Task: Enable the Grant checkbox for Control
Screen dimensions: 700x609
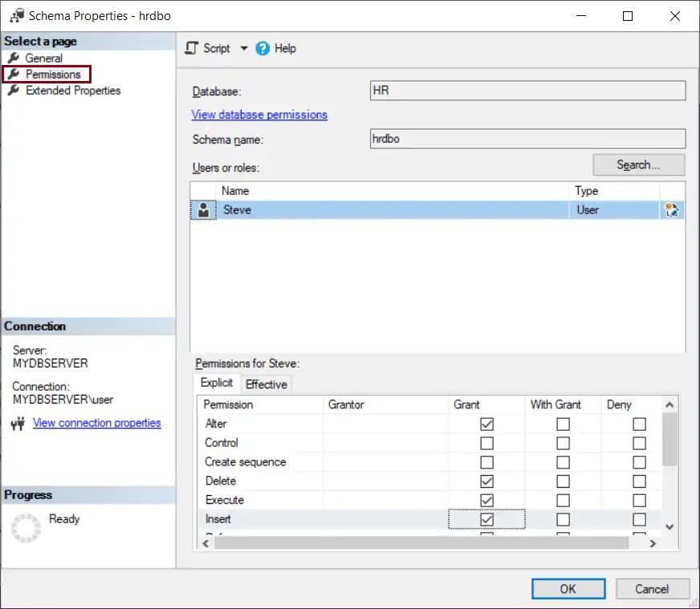Action: pos(486,443)
